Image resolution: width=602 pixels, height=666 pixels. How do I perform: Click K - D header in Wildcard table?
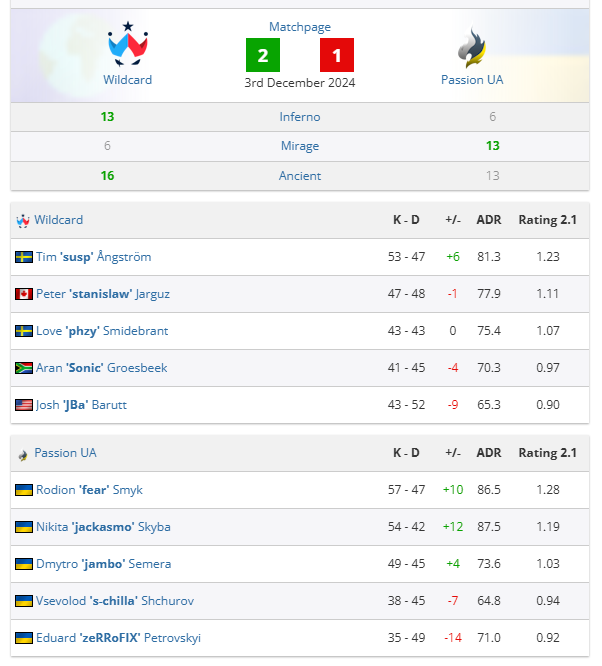coord(406,220)
